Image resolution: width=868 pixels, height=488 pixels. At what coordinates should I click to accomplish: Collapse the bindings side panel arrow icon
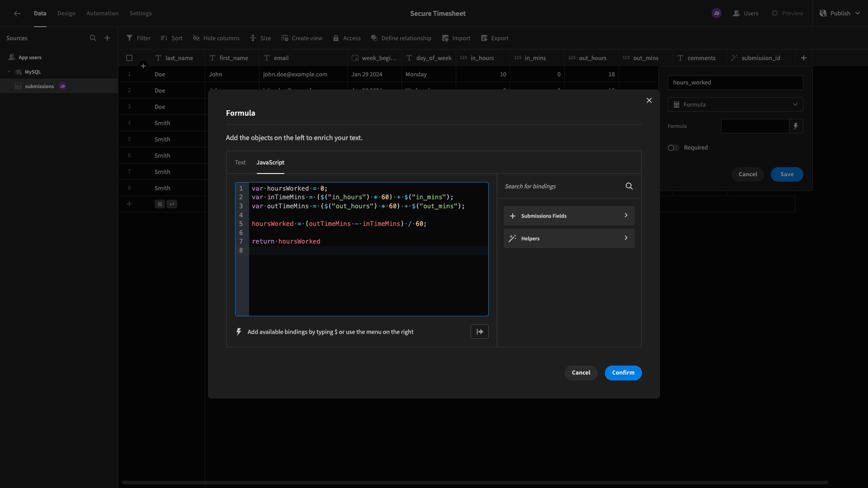480,332
